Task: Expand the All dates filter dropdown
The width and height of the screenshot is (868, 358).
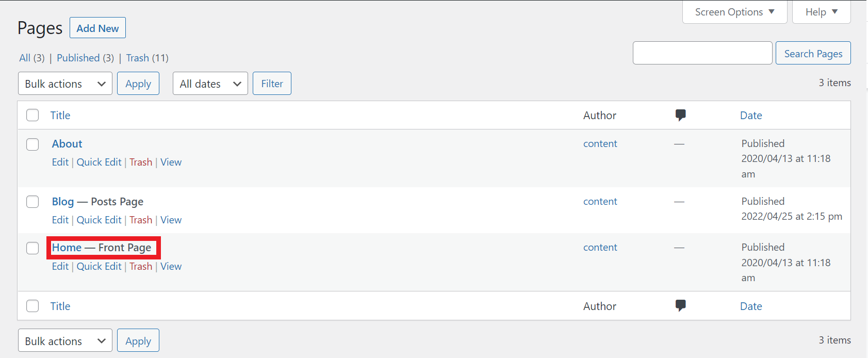Action: tap(210, 84)
